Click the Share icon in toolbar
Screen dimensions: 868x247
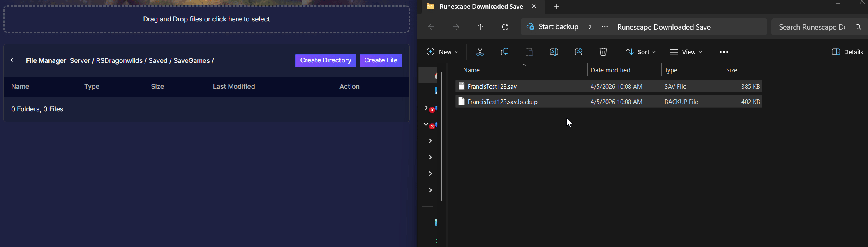pos(578,52)
